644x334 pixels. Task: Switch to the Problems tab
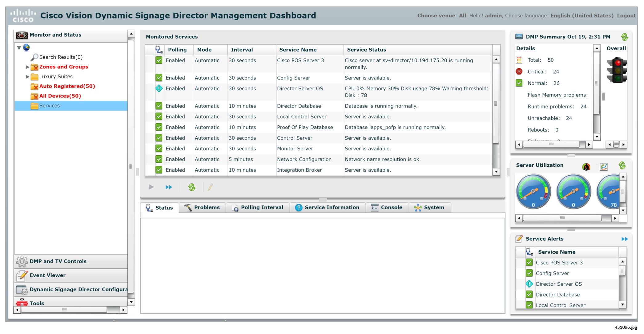click(202, 208)
